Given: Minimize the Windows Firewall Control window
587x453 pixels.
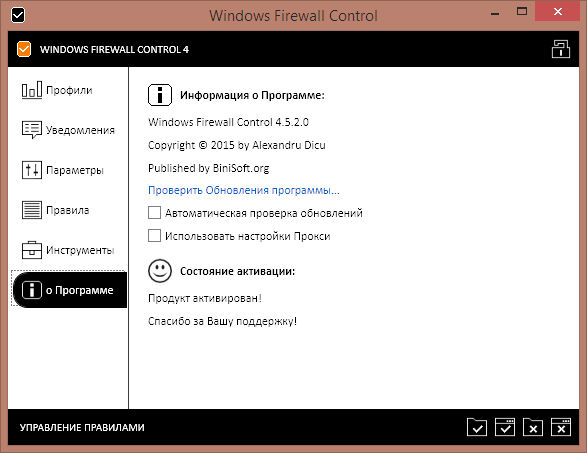Looking at the screenshot, I should pyautogui.click(x=495, y=13).
